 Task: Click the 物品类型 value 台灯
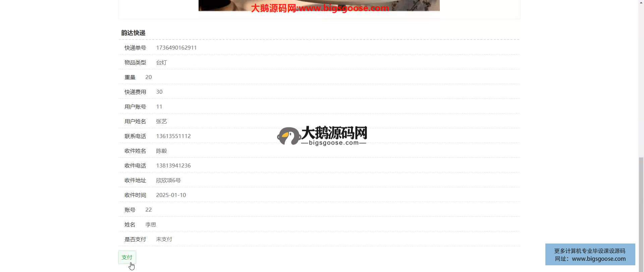(x=161, y=63)
